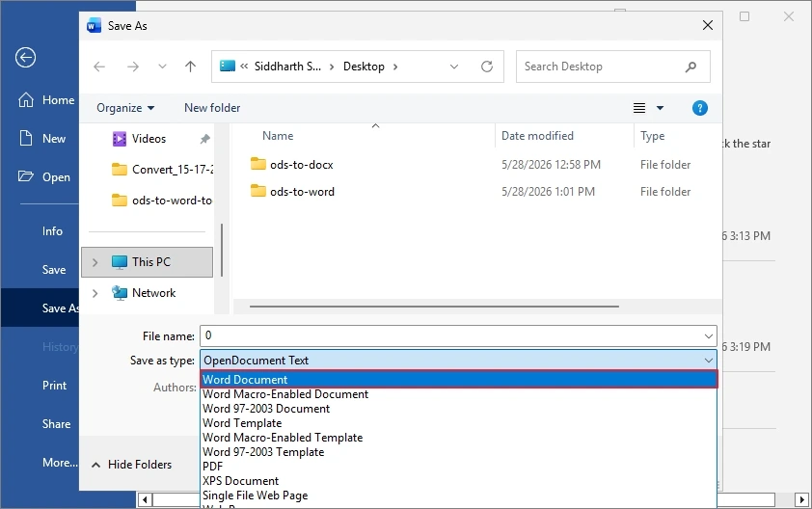Image resolution: width=812 pixels, height=509 pixels.
Task: Open New in Word backstage
Action: point(42,138)
